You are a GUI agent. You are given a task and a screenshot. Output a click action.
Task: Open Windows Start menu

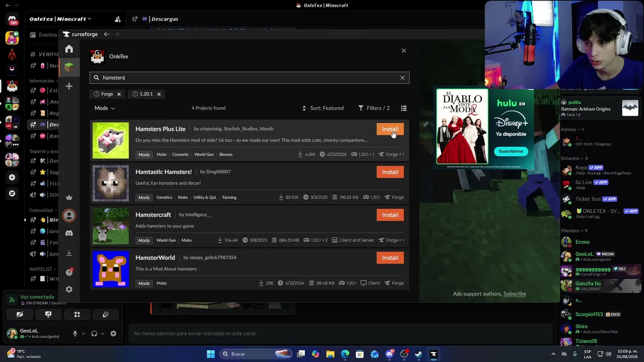211,354
